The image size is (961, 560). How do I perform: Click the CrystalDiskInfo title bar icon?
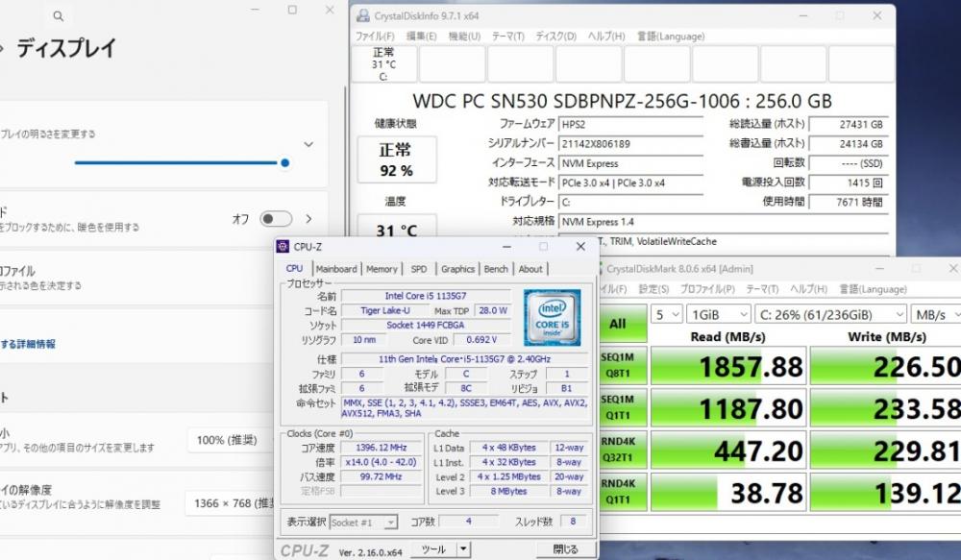(363, 16)
